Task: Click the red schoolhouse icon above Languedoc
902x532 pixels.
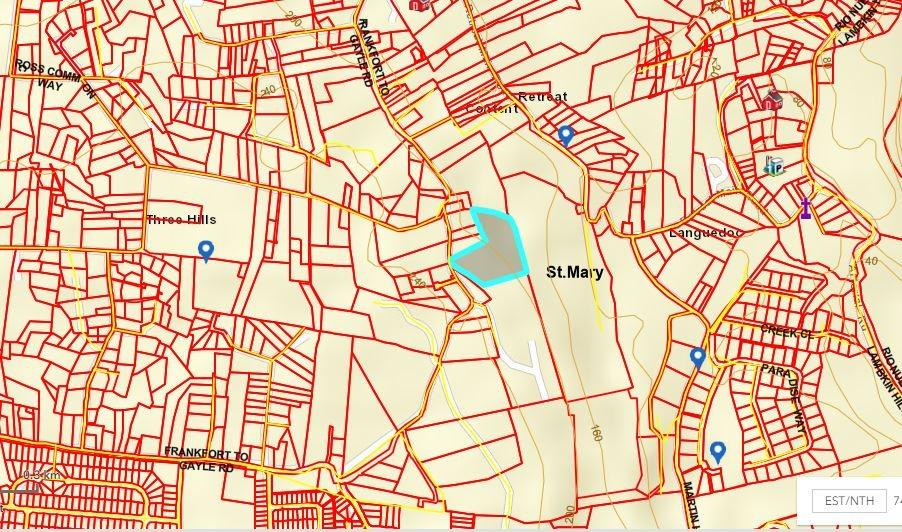Action: [771, 100]
